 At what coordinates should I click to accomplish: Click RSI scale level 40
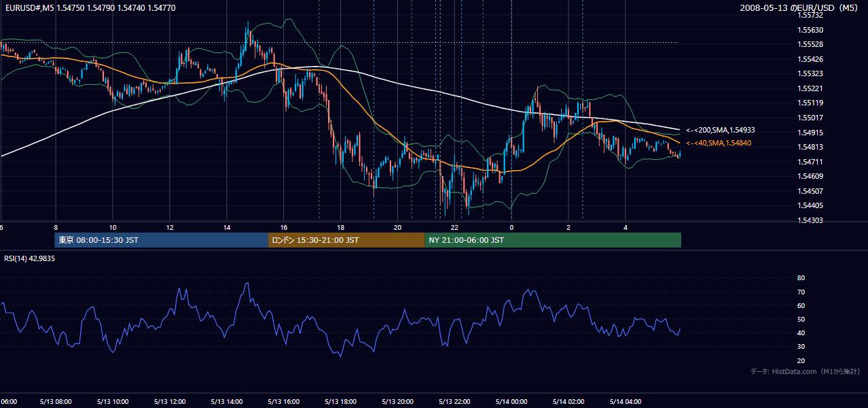tap(801, 333)
